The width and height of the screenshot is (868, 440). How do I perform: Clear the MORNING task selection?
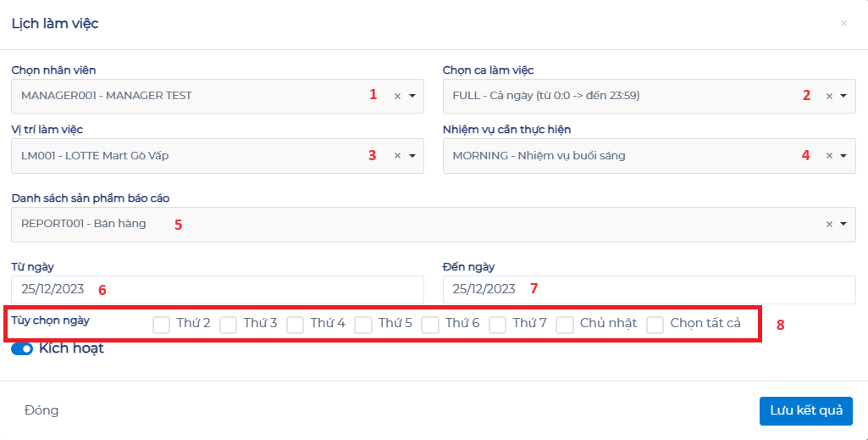[829, 156]
